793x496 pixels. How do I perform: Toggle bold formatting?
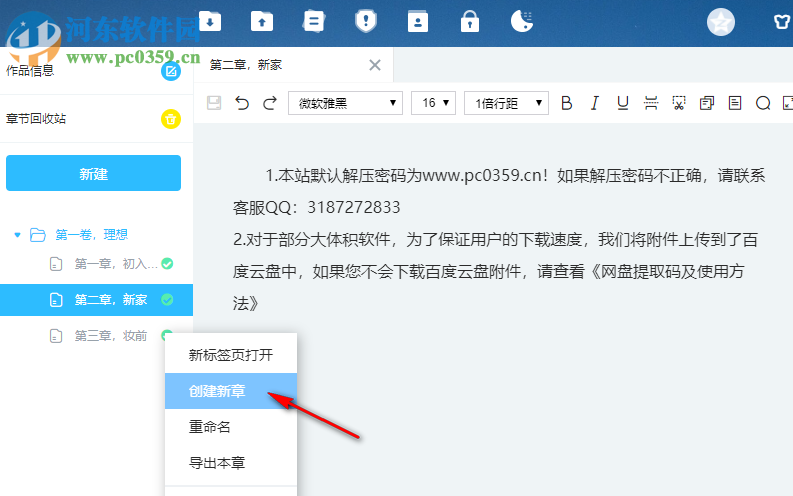[567, 103]
